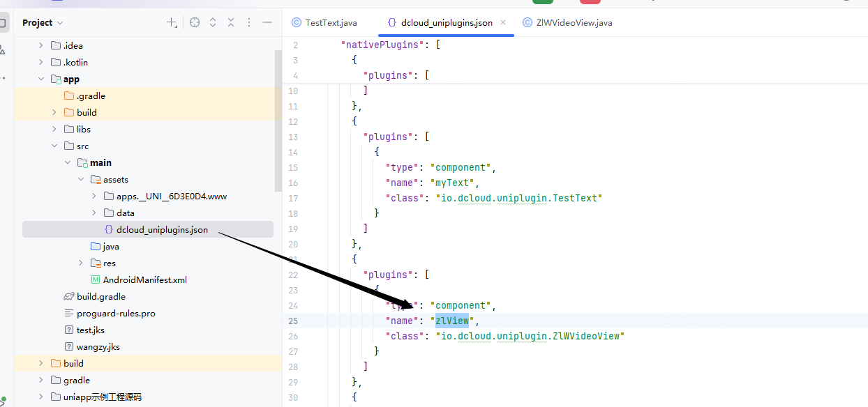The image size is (868, 407).
Task: Click the highlighted zlView text in editor
Action: (452, 321)
